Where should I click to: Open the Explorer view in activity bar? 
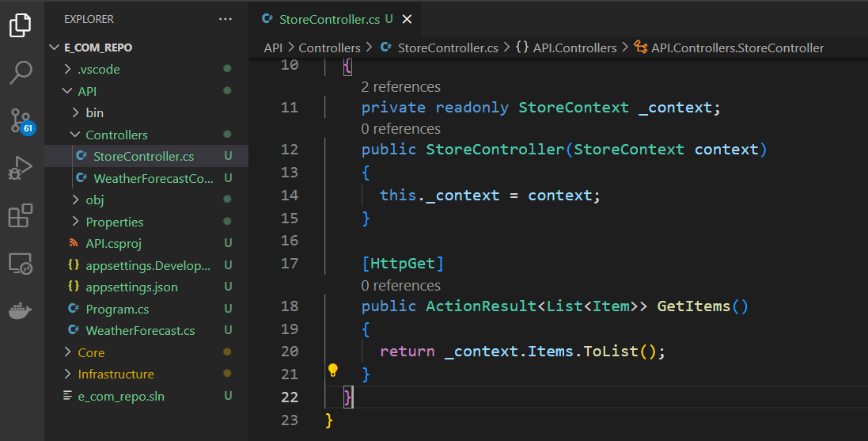21,25
